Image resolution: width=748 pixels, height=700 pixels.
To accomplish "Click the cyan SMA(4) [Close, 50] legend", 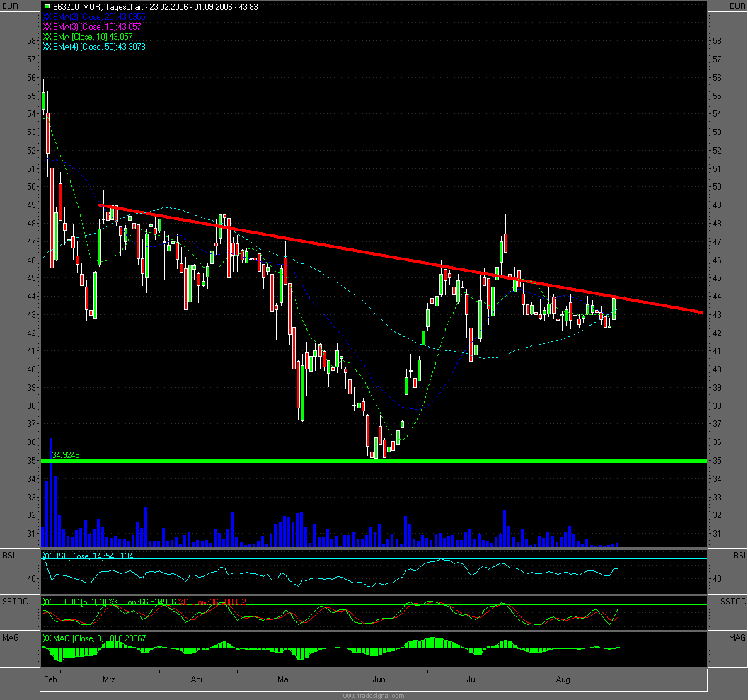I will (94, 47).
